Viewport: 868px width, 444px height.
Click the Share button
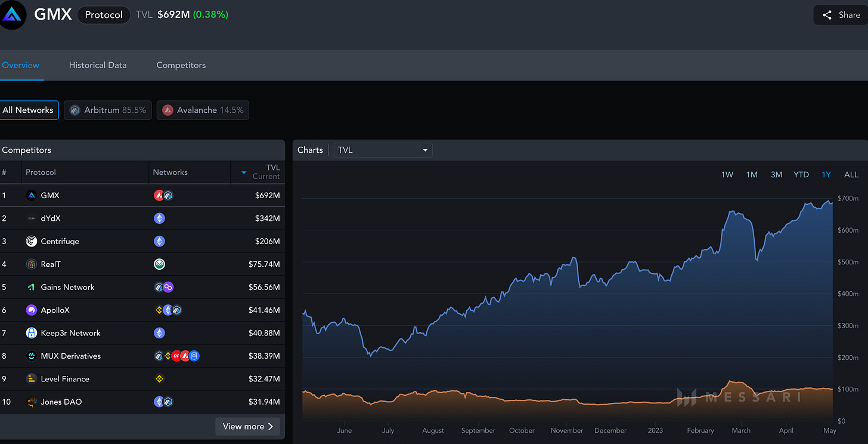point(841,15)
